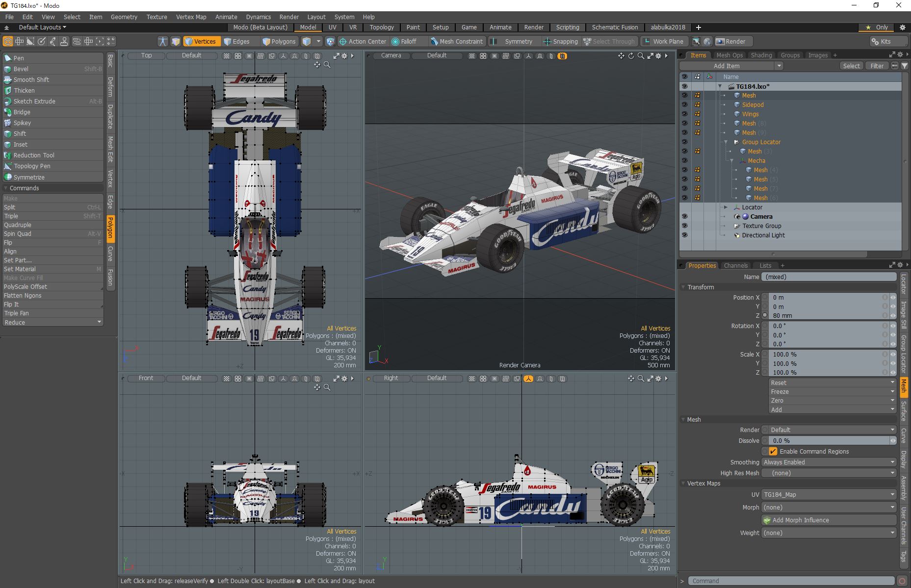This screenshot has width=911, height=588.
Task: Toggle Enable Command Regions checkbox
Action: (x=773, y=451)
